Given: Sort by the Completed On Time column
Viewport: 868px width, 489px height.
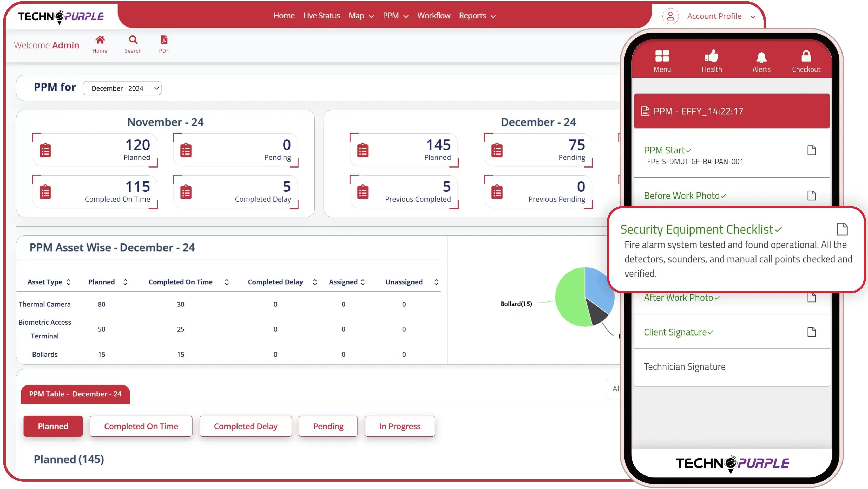Looking at the screenshot, I should tap(227, 282).
